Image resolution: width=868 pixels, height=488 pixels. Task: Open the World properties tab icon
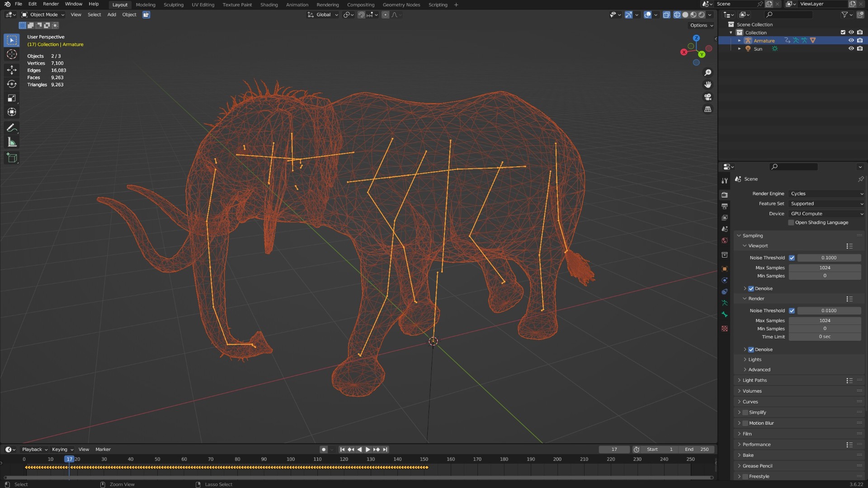tap(725, 241)
